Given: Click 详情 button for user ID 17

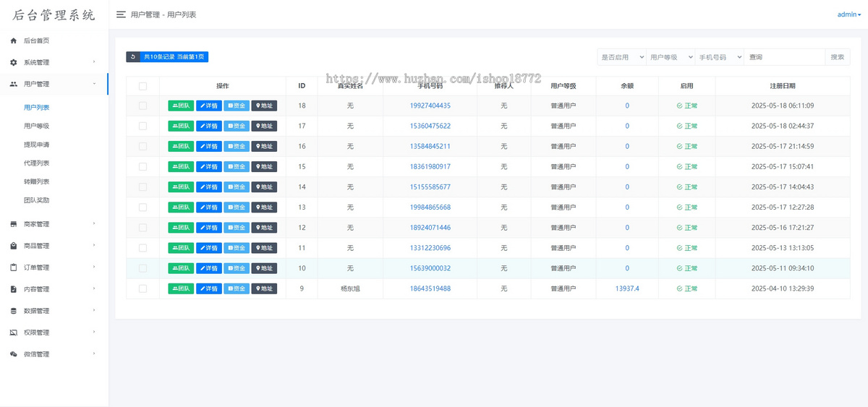Looking at the screenshot, I should (x=209, y=126).
